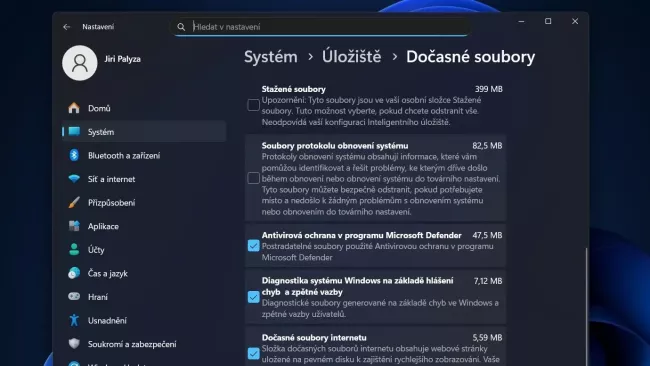Click the vertical scrollbar of the content area
This screenshot has height=366, width=650.
(586, 307)
